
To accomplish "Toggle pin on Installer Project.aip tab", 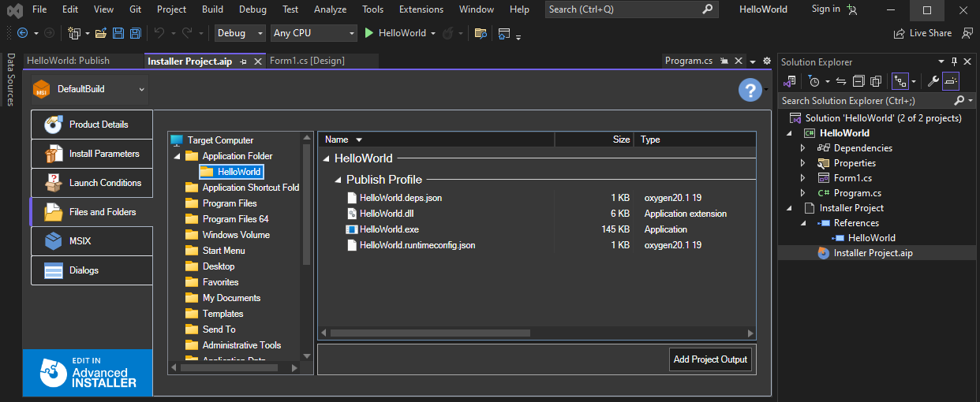I will (x=243, y=61).
